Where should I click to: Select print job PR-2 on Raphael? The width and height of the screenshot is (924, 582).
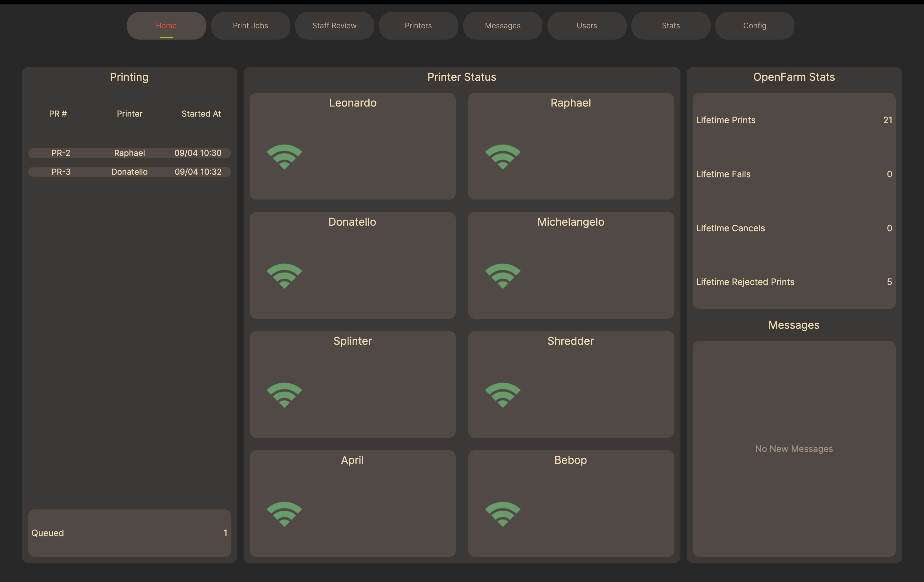pyautogui.click(x=129, y=153)
